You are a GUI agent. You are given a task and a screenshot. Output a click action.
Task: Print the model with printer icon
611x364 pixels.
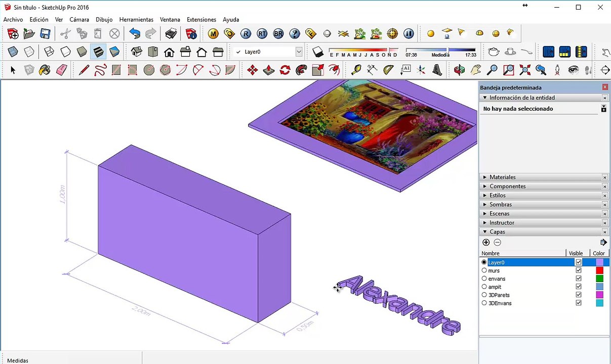pos(171,34)
